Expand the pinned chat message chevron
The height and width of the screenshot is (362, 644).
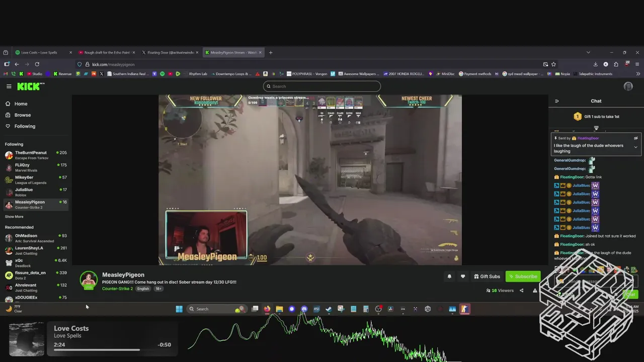(635, 147)
